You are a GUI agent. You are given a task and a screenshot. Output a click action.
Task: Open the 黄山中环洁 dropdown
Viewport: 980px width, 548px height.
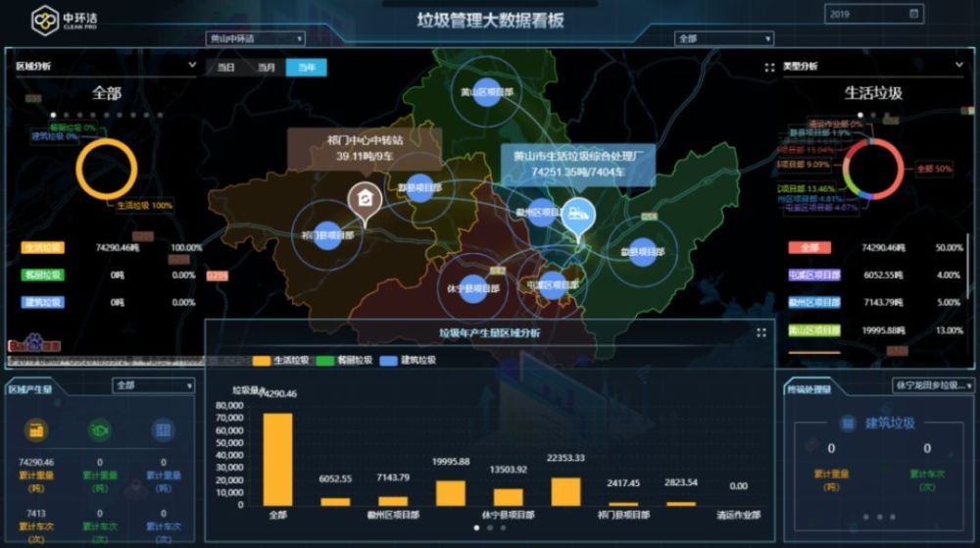pos(256,39)
